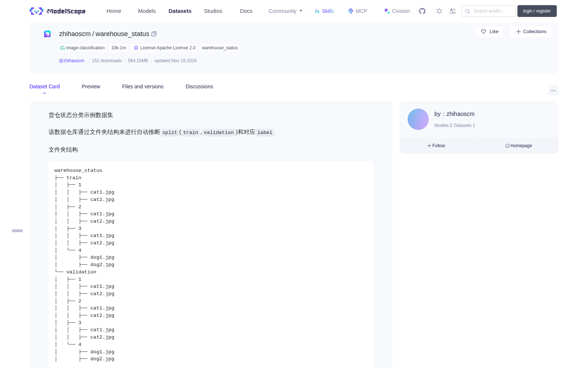Click the Skills sparkle icon
The width and height of the screenshot is (588, 368).
(317, 11)
